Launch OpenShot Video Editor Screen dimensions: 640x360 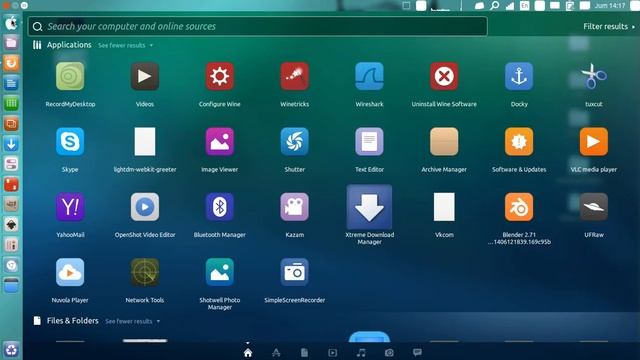coord(145,207)
